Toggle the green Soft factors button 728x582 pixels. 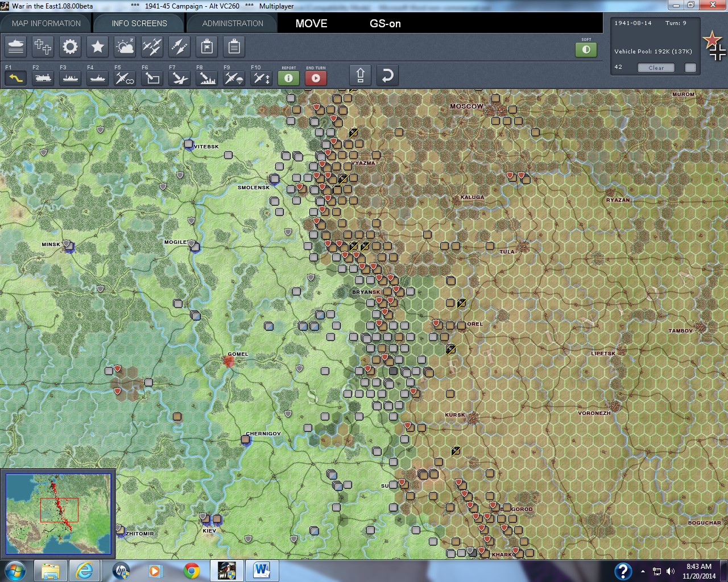click(x=586, y=49)
